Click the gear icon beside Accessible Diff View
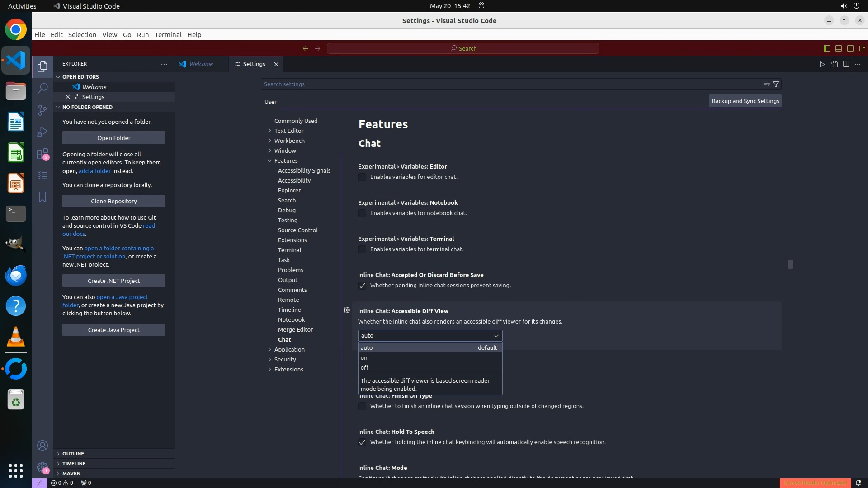The width and height of the screenshot is (868, 488). (x=347, y=310)
